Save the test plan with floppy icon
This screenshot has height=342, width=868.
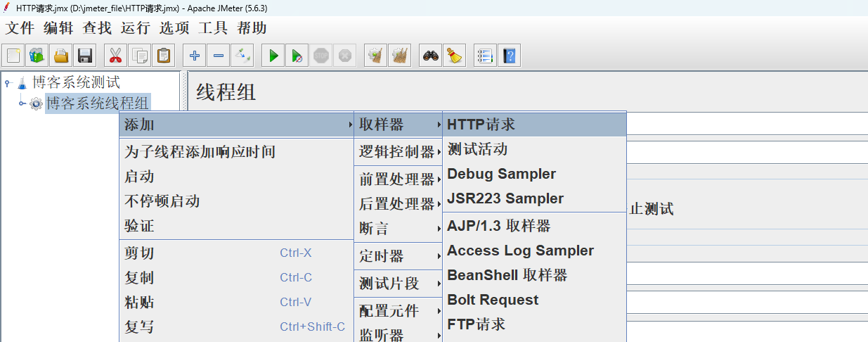[x=86, y=55]
